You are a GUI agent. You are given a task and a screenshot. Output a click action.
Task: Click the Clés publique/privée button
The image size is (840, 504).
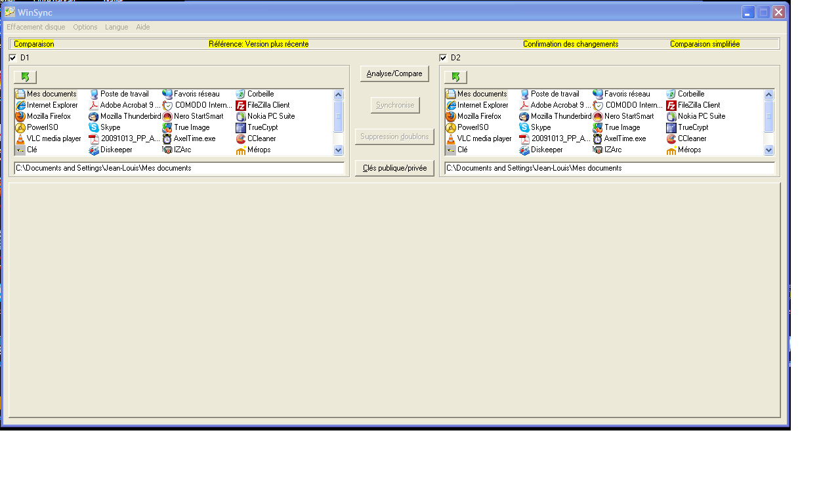pyautogui.click(x=394, y=168)
